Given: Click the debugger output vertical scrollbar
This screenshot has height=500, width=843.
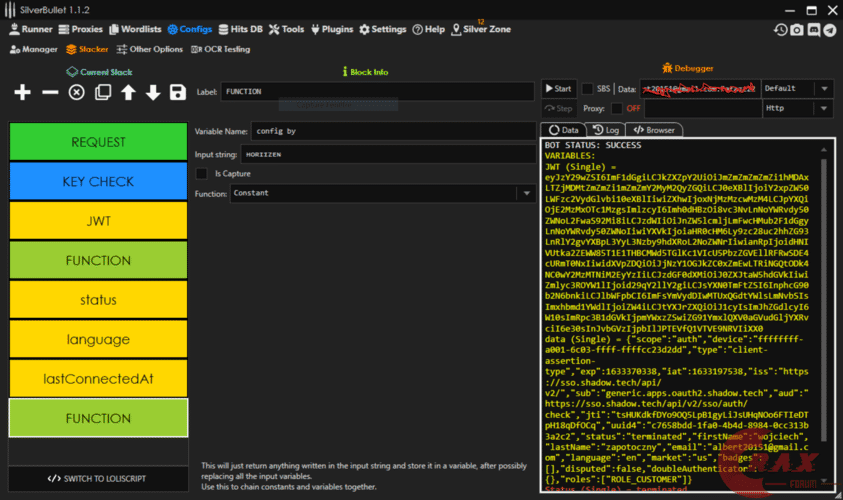Looking at the screenshot, I should [824, 300].
